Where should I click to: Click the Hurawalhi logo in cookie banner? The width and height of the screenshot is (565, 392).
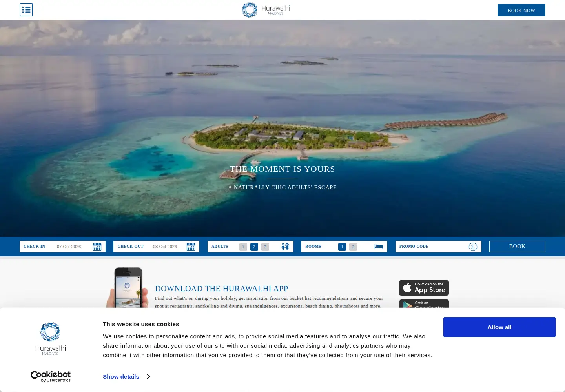[50, 339]
